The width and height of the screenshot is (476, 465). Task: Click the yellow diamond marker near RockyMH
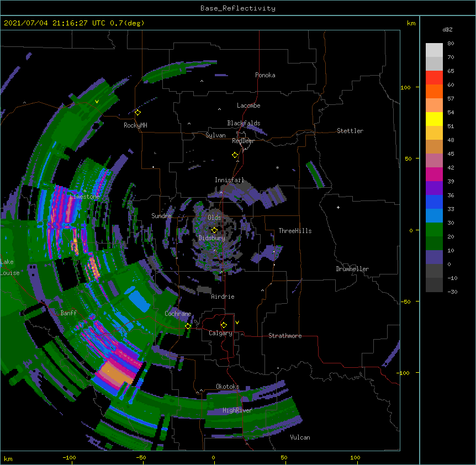coord(138,113)
